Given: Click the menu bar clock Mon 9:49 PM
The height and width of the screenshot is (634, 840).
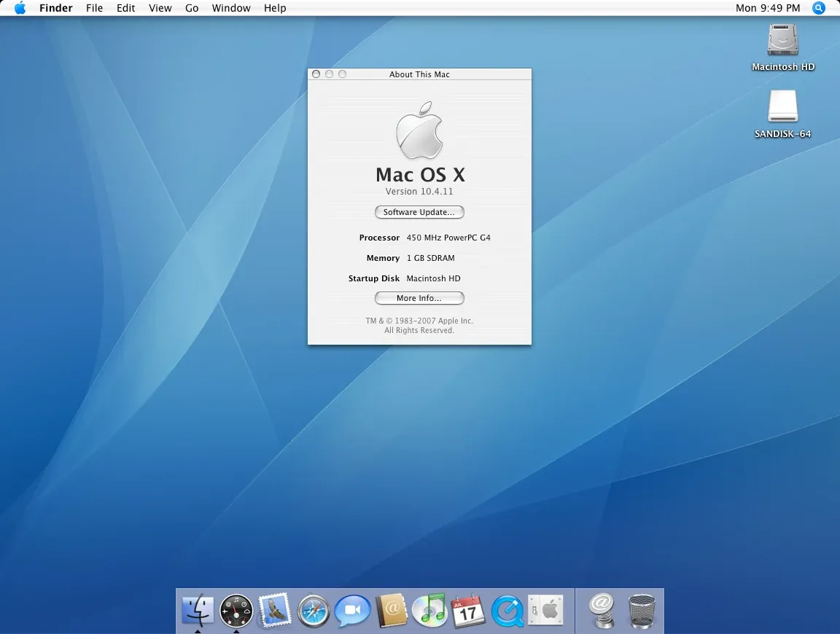Looking at the screenshot, I should [x=768, y=8].
